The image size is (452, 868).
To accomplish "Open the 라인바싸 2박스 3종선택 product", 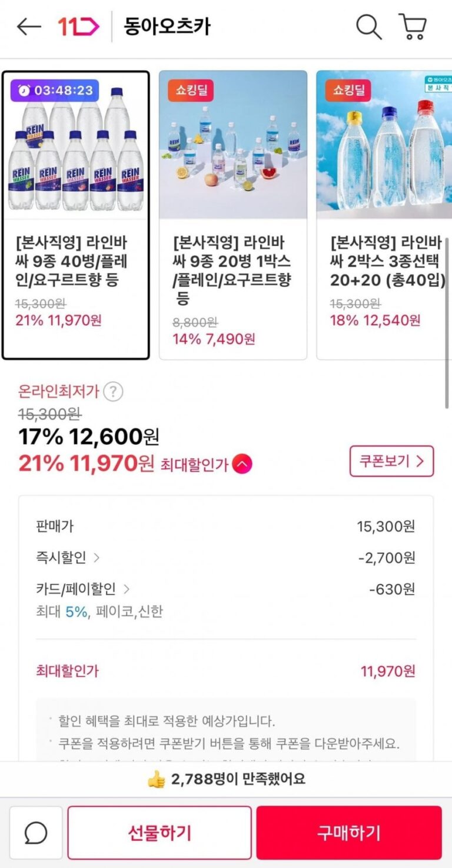I will pos(385,215).
